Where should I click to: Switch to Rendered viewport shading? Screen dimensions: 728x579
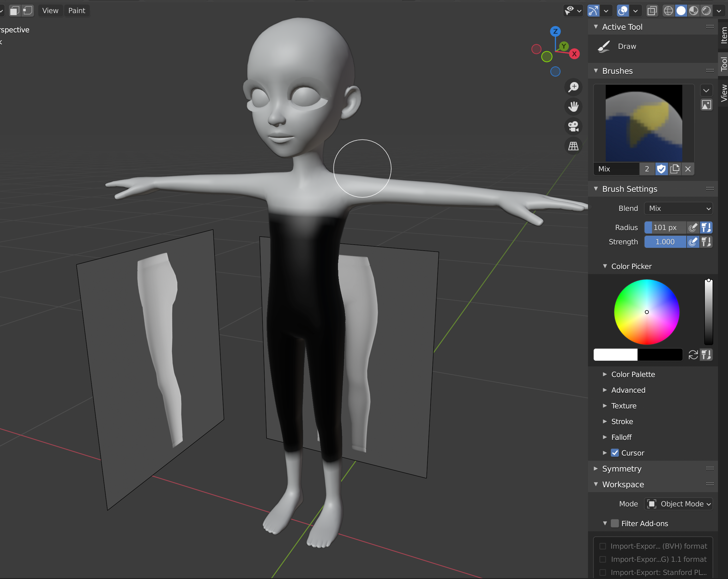point(706,11)
